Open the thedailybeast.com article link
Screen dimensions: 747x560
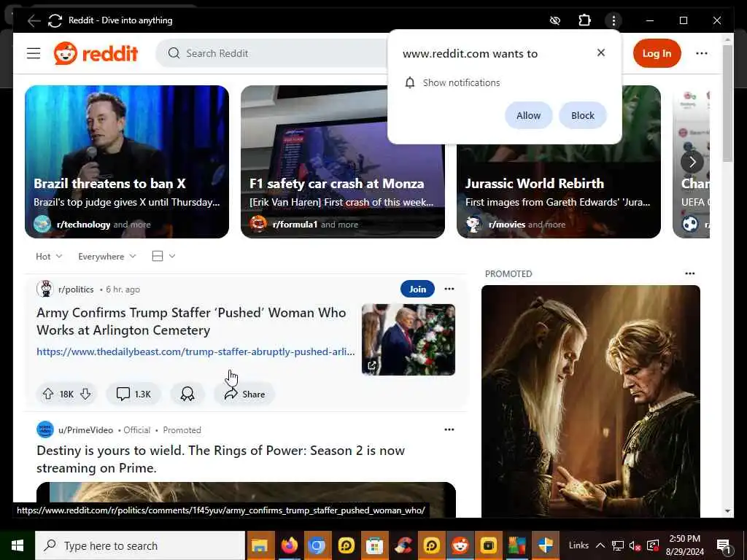click(x=196, y=351)
